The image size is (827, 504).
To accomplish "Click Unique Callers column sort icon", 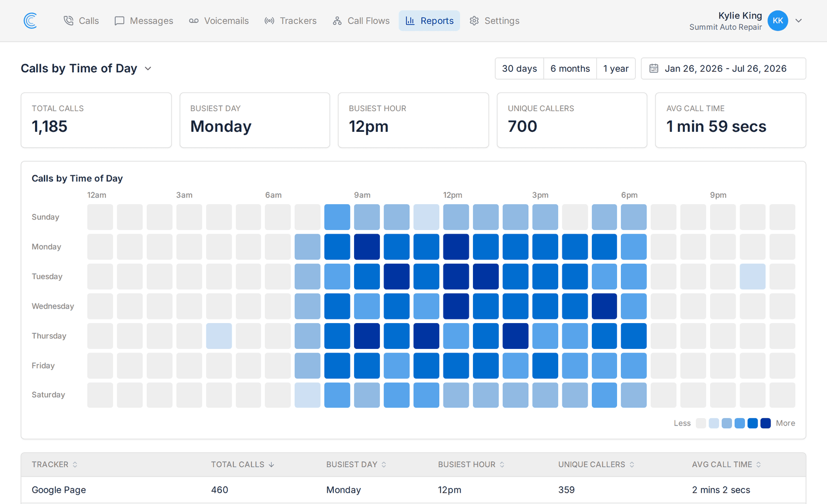I will (632, 465).
